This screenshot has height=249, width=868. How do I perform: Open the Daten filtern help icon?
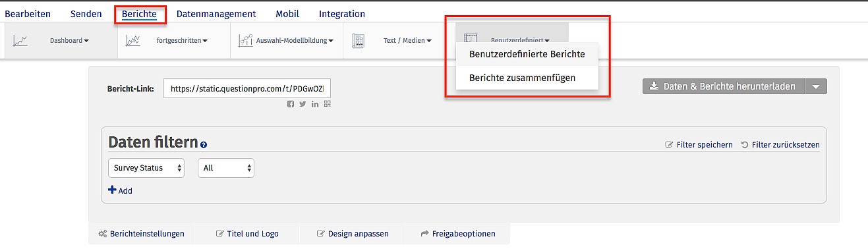[x=204, y=144]
